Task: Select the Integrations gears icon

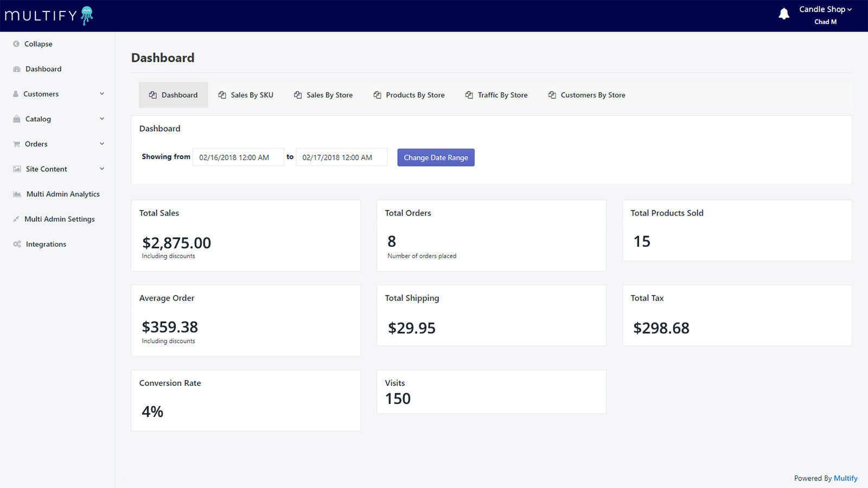Action: coord(16,244)
